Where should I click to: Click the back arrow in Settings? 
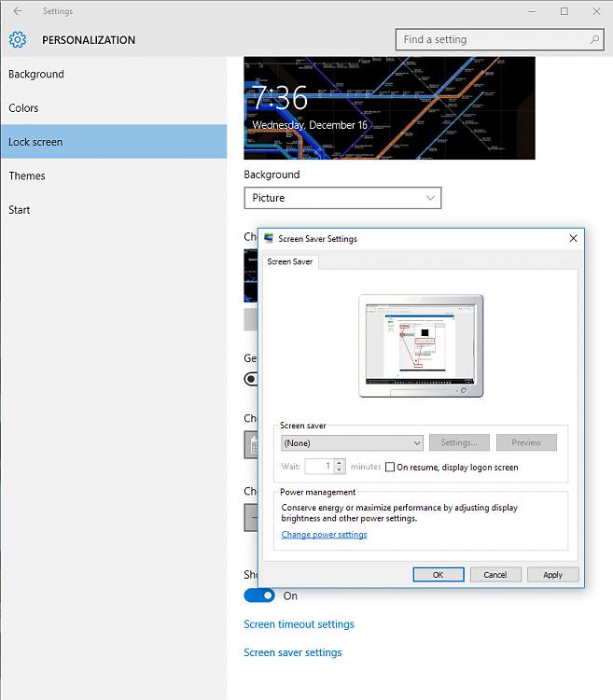coord(18,11)
